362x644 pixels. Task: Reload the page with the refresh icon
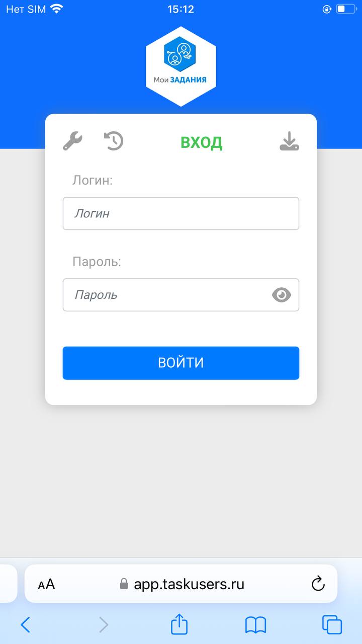tap(318, 584)
